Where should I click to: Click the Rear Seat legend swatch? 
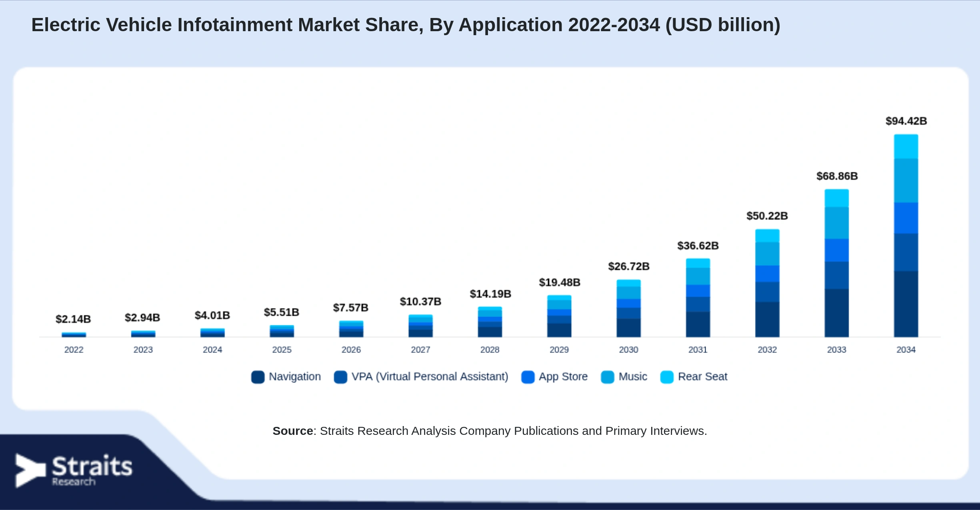point(667,377)
